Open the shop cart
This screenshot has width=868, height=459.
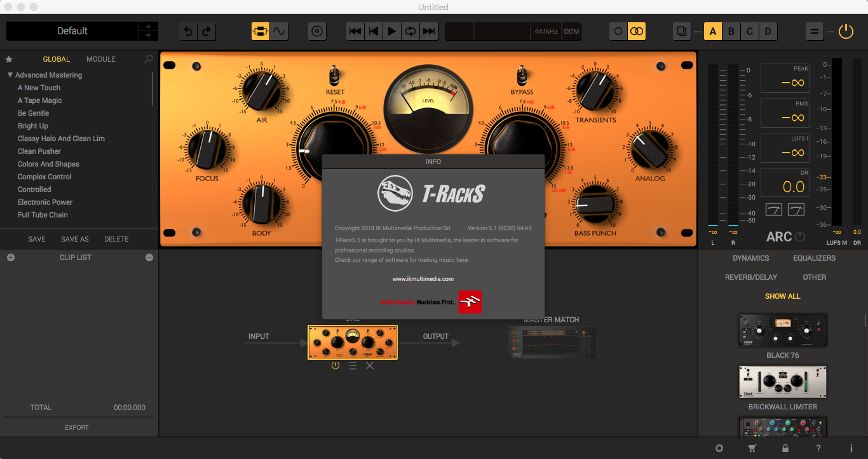click(752, 448)
